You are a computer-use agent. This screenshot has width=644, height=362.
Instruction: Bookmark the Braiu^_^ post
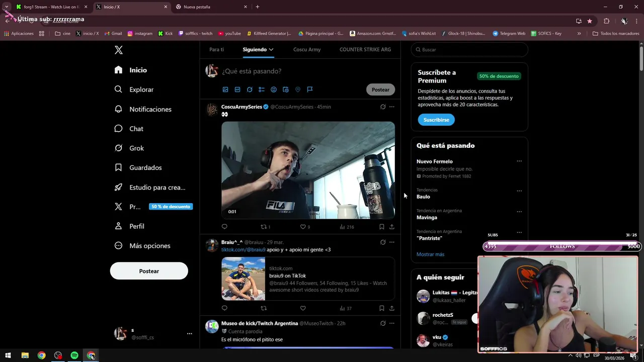coord(382,308)
